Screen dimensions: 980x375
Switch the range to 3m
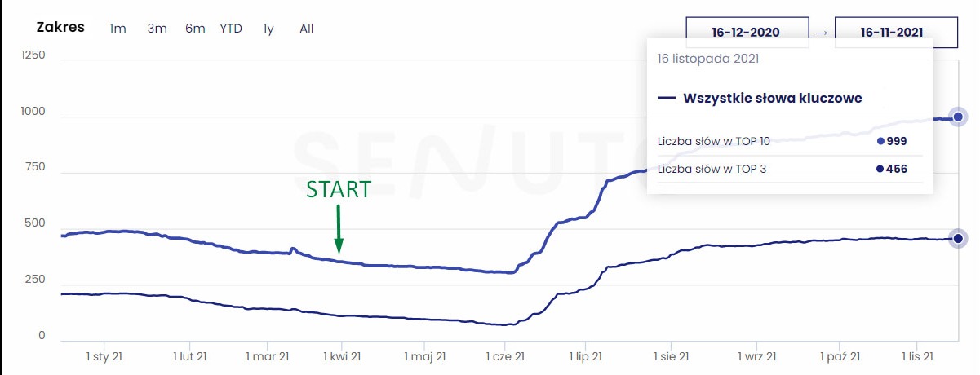pos(157,29)
